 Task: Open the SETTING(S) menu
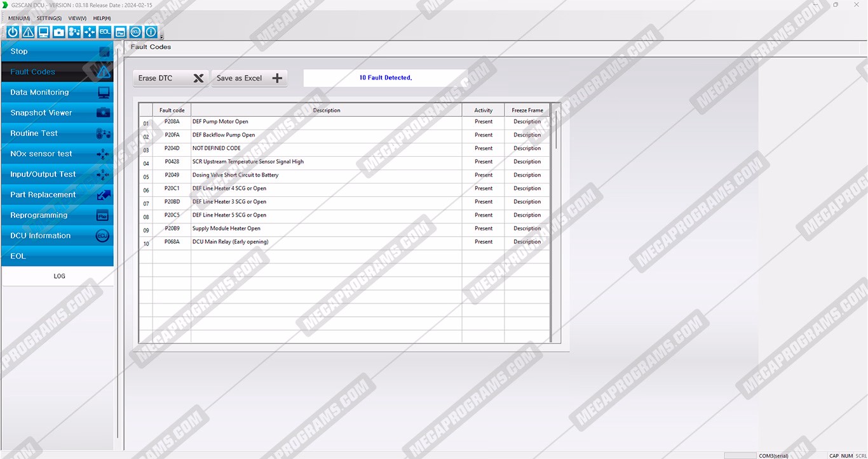tap(49, 18)
